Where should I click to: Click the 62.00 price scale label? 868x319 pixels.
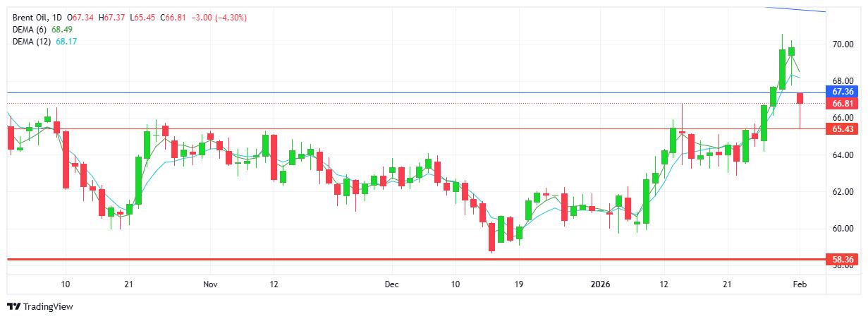[842, 192]
